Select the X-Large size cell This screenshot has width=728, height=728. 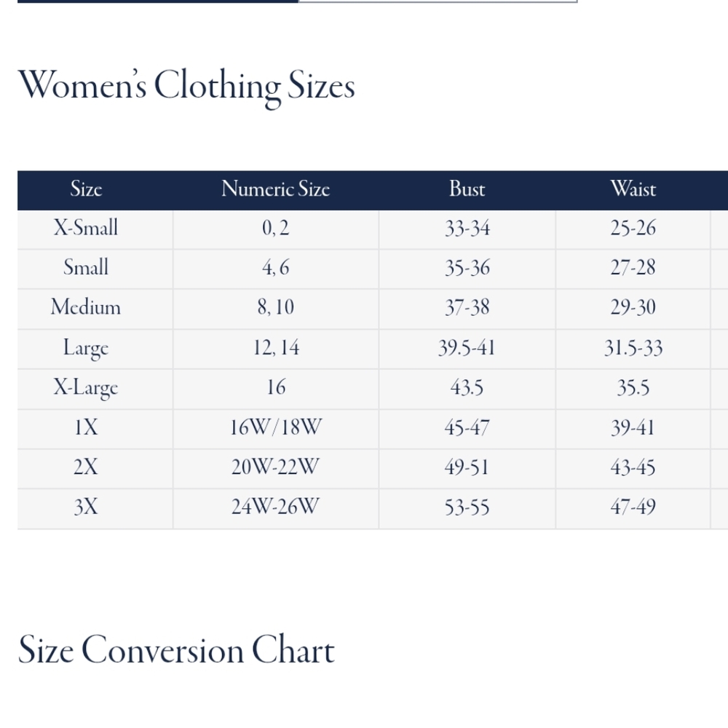click(x=86, y=388)
